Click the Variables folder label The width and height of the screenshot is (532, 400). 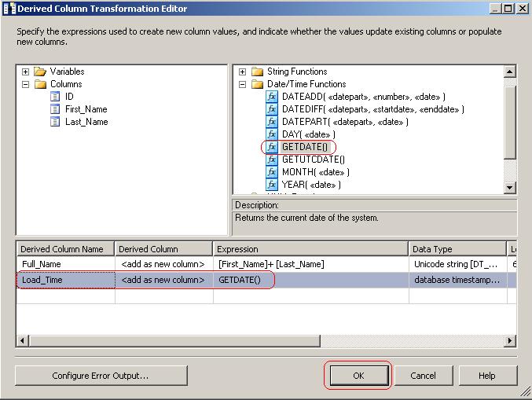tap(67, 72)
